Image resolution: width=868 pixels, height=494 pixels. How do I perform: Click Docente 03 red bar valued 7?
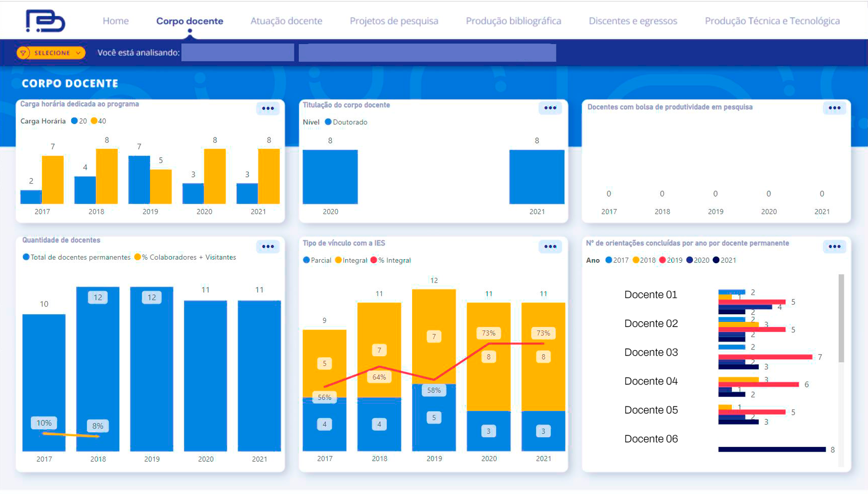point(765,357)
